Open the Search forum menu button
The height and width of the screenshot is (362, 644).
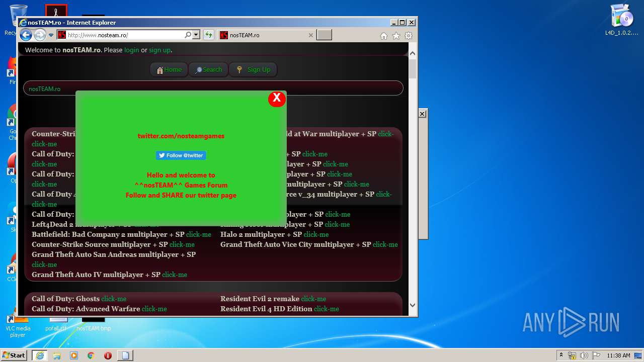pyautogui.click(x=208, y=70)
